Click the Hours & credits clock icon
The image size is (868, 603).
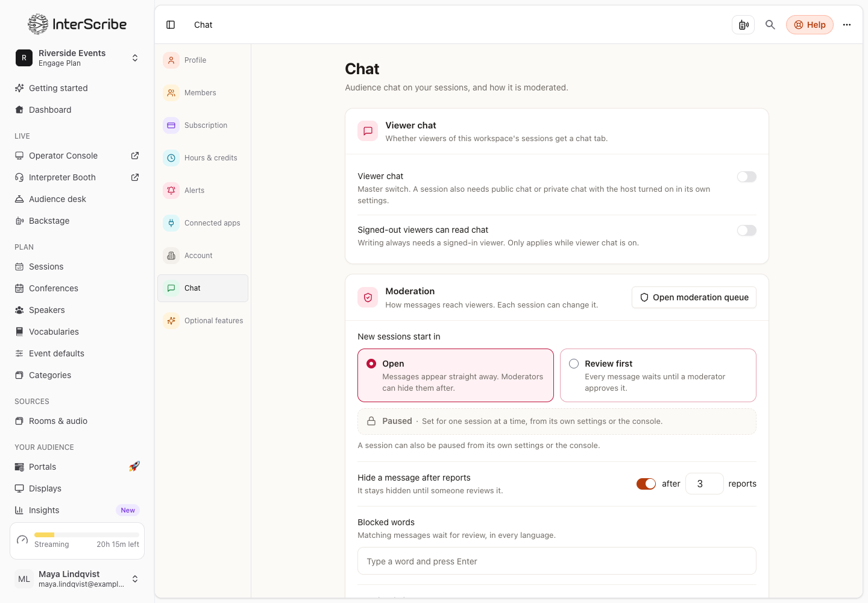tap(171, 158)
